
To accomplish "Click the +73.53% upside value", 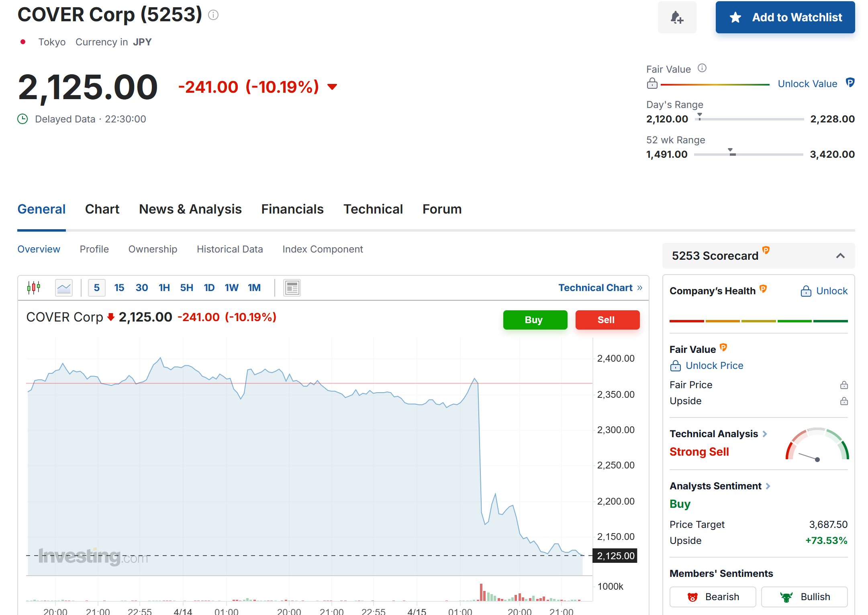I will pos(826,541).
